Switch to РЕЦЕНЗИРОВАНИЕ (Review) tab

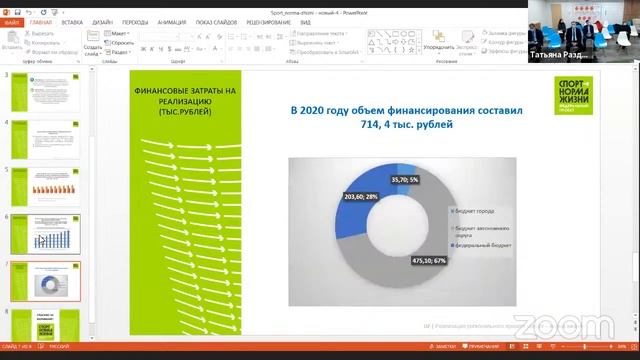coord(269,22)
